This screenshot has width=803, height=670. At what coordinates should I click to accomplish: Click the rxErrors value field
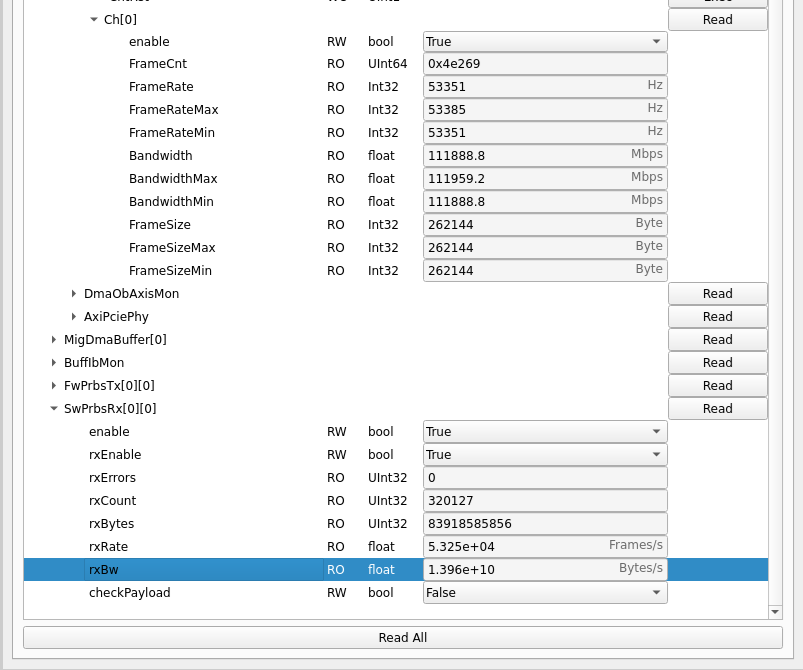click(545, 478)
